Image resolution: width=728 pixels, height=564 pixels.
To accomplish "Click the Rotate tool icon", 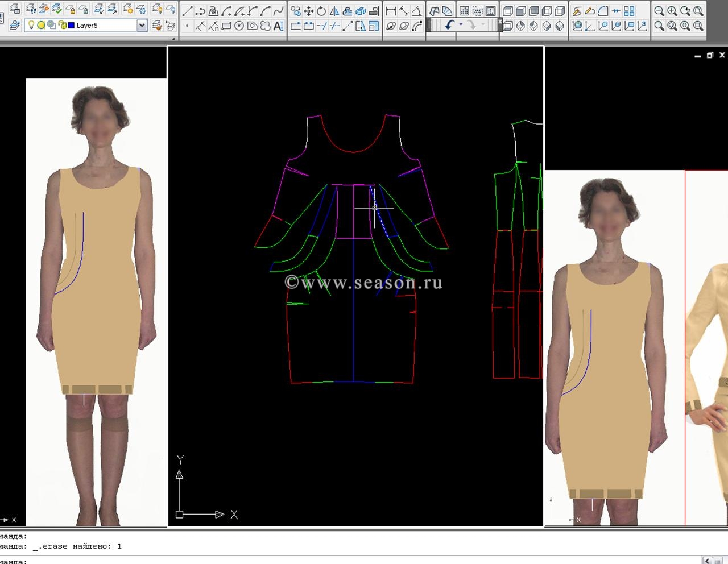I will coord(321,11).
